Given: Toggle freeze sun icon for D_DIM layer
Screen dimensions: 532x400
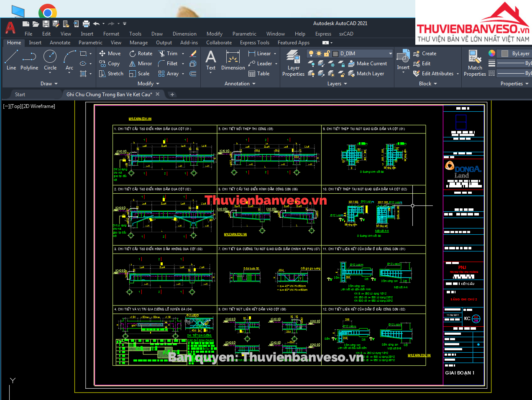Looking at the screenshot, I should tap(319, 54).
